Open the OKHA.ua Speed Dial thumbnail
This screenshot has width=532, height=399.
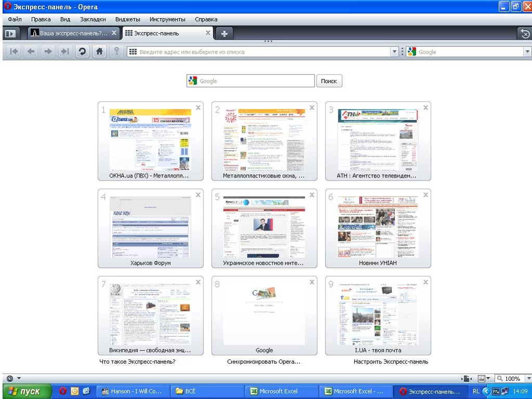[x=150, y=140]
